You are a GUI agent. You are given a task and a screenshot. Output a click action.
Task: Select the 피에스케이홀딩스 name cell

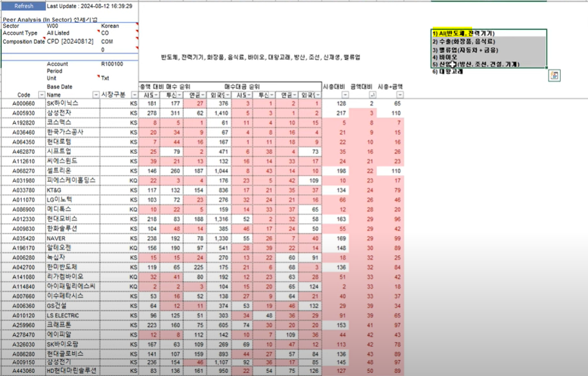[73, 180]
